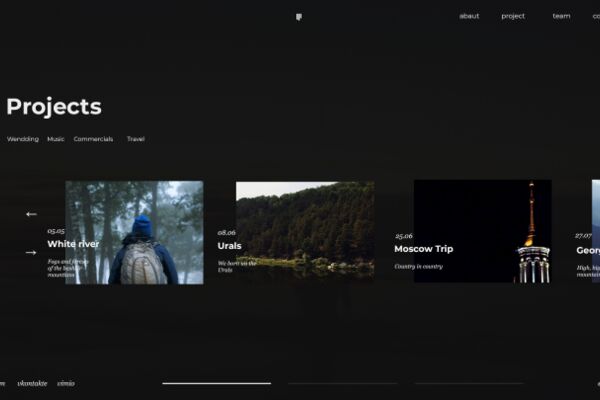Click the right arrow to show next projects
The height and width of the screenshot is (400, 600).
tap(31, 253)
